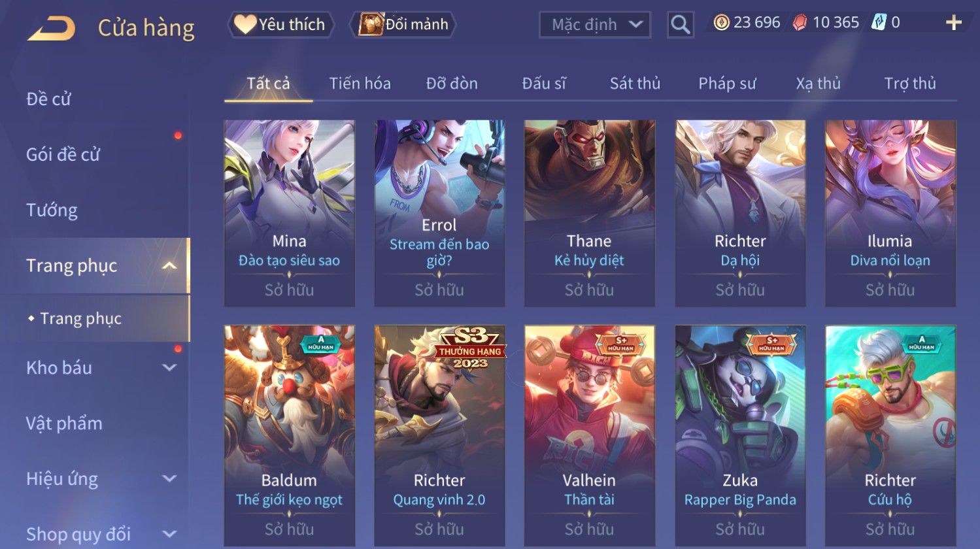Select the Pháp sư tab

727,84
